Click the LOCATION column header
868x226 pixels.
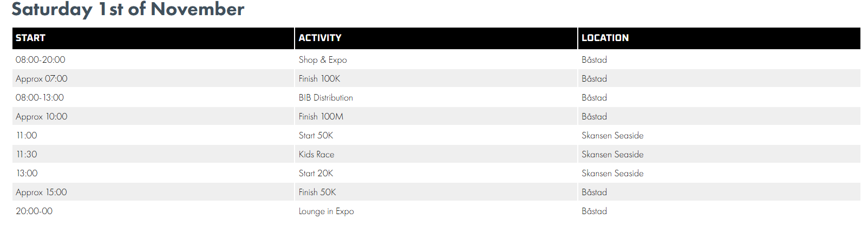(x=605, y=38)
